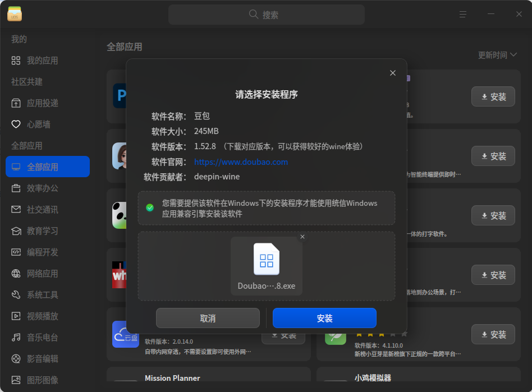
Task: Open 心愿墙 text label
Action: point(39,124)
